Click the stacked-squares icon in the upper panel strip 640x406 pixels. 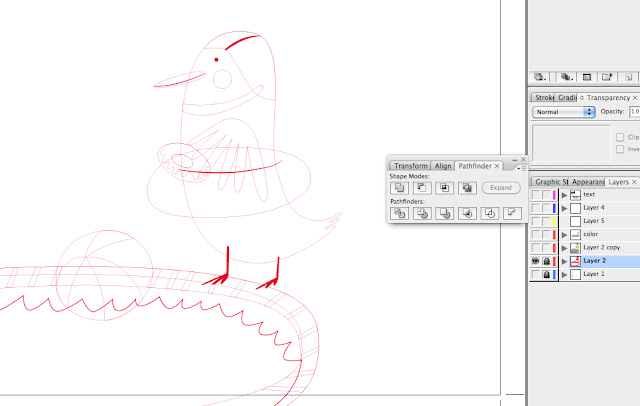coord(566,77)
